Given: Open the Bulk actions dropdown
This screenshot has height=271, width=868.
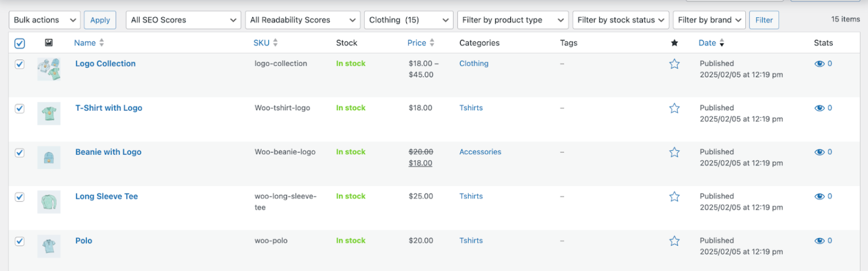Looking at the screenshot, I should [x=45, y=20].
